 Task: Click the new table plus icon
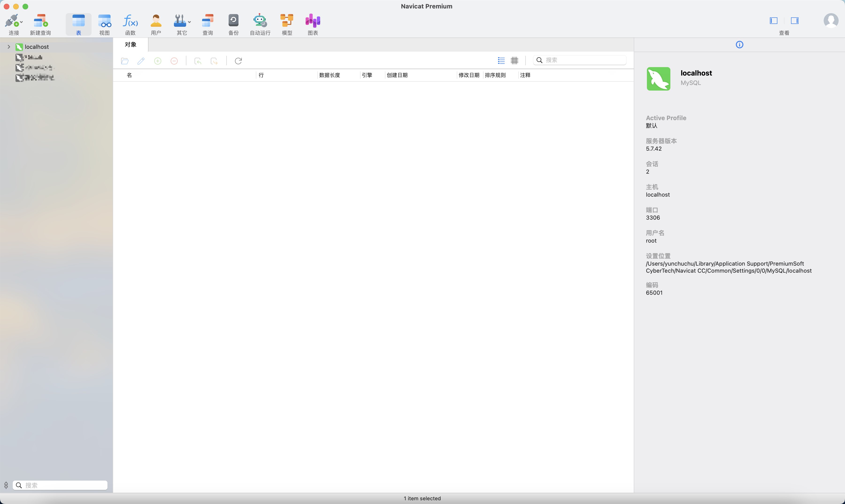point(158,61)
